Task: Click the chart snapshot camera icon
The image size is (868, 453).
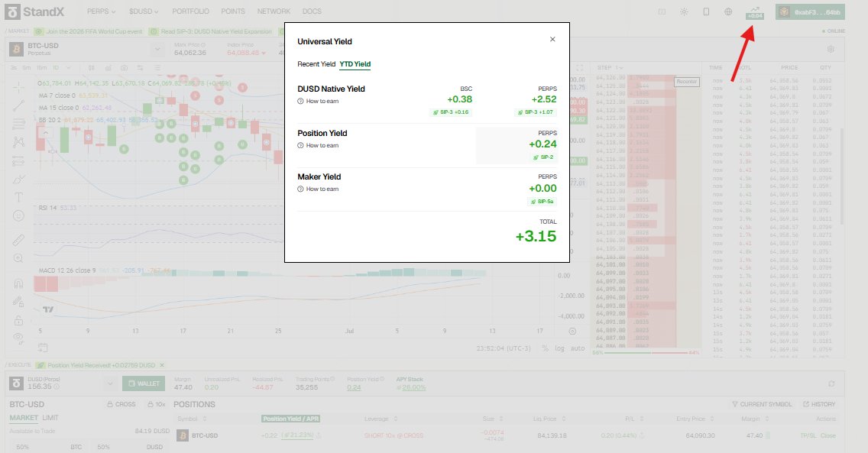Action: 124,68
